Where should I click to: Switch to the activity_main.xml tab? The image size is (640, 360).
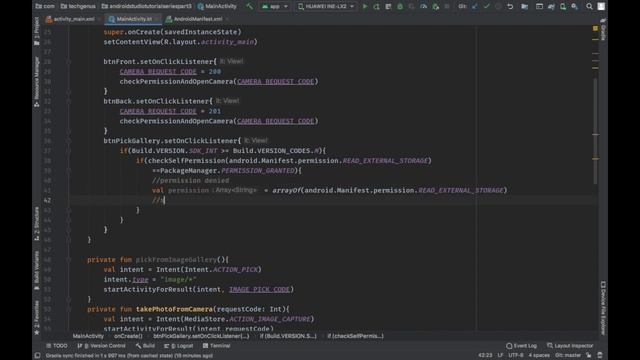[x=73, y=19]
